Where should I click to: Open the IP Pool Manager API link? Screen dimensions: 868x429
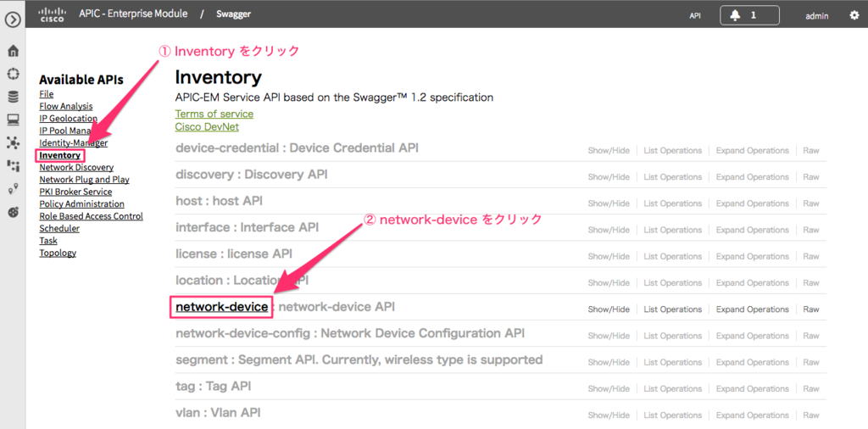click(x=64, y=131)
